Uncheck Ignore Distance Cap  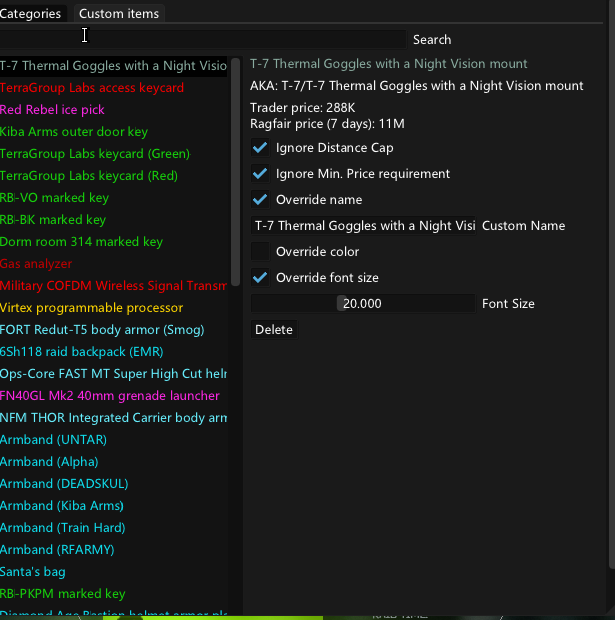pos(261,148)
